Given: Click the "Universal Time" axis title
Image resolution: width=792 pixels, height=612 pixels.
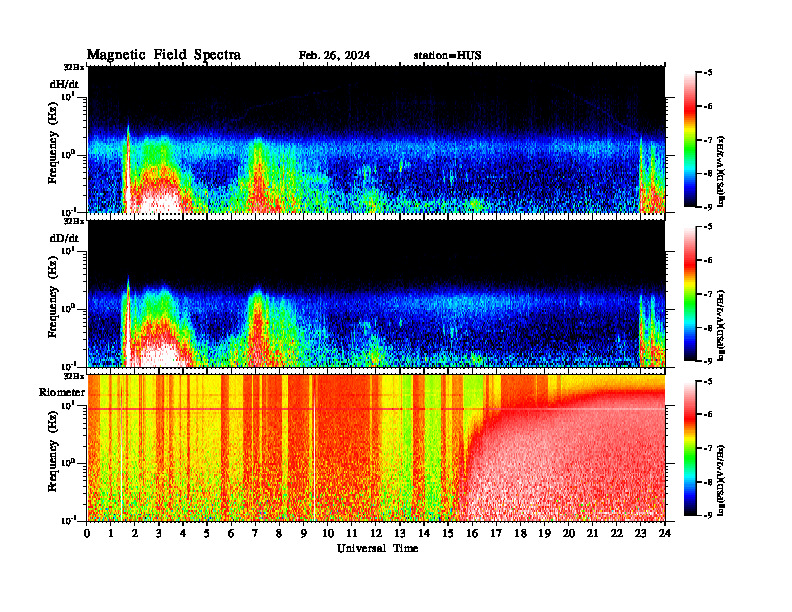Looking at the screenshot, I should pyautogui.click(x=377, y=548).
